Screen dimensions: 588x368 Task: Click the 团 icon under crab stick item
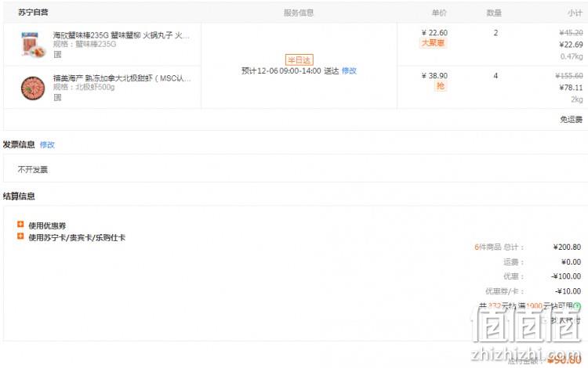point(57,55)
